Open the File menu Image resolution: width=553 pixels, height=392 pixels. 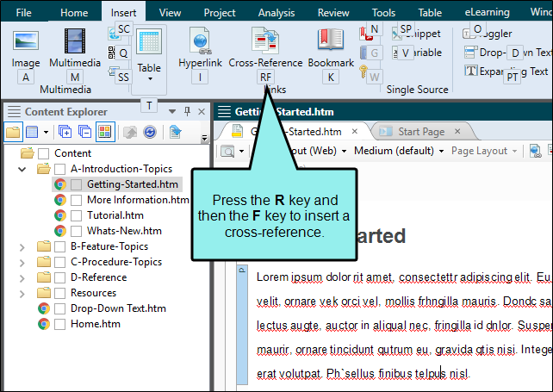23,13
